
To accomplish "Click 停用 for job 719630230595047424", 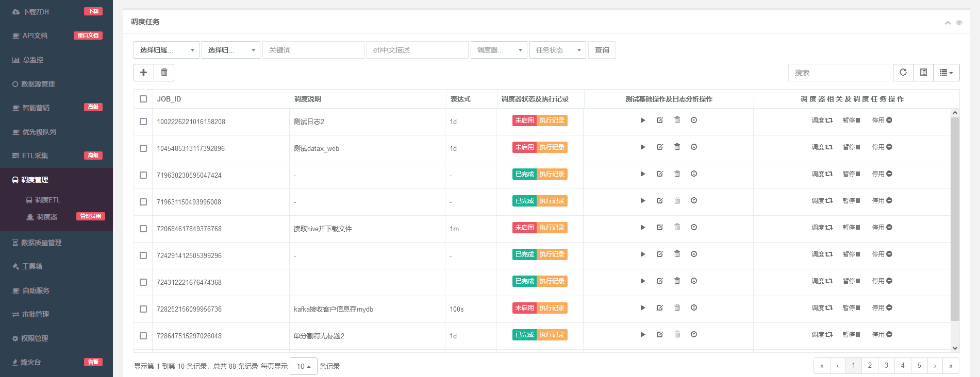I will (x=882, y=174).
